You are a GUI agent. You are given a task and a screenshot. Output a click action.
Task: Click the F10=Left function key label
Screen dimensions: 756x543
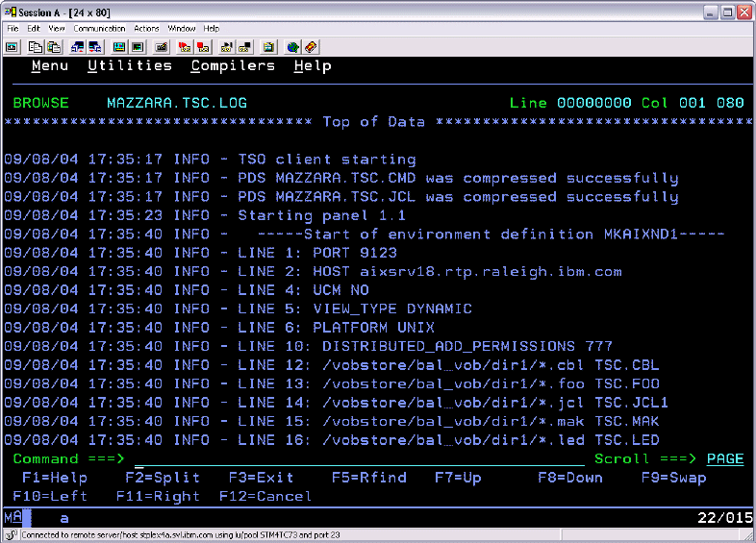pyautogui.click(x=50, y=496)
